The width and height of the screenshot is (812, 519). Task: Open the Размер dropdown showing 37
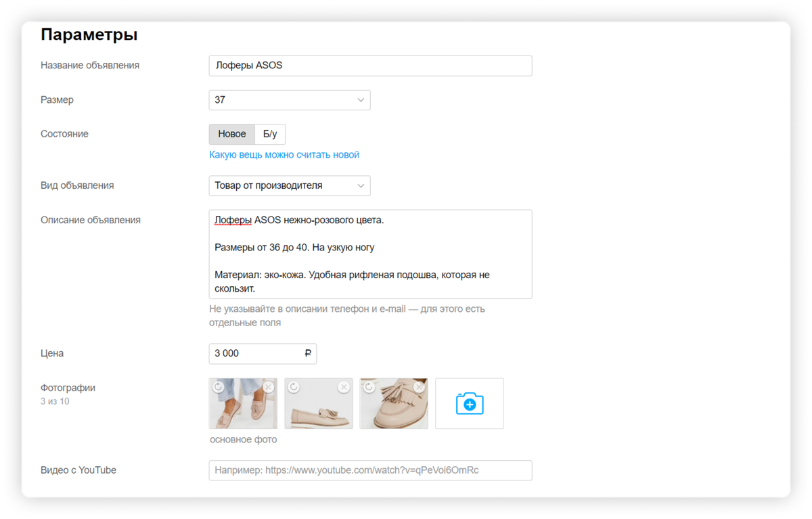[290, 100]
